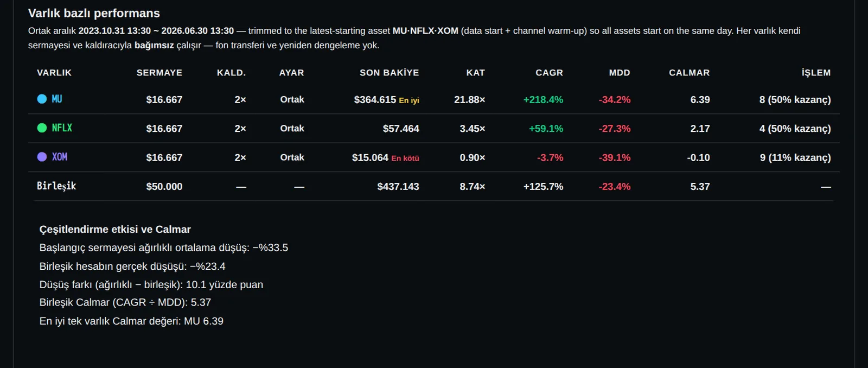
Task: Click the SERMAYE column header
Action: 159,73
